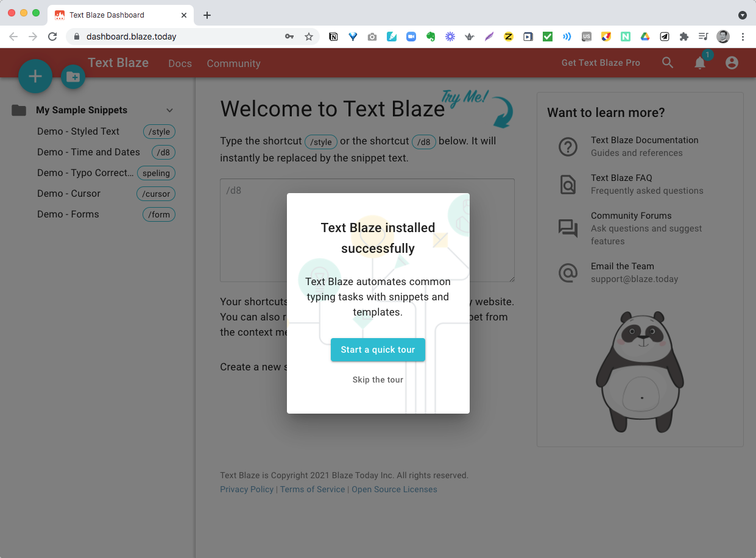Open the Notion extension icon
Screen dimensions: 756x558
click(333, 37)
